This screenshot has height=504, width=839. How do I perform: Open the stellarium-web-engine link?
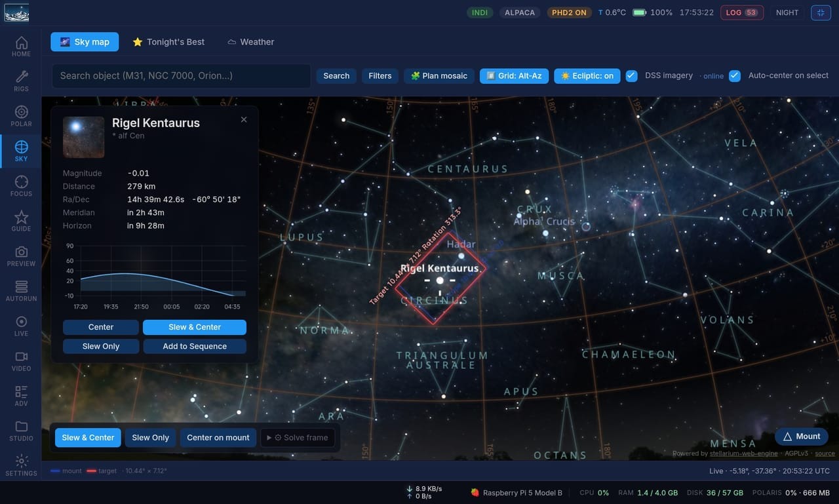[743, 454]
